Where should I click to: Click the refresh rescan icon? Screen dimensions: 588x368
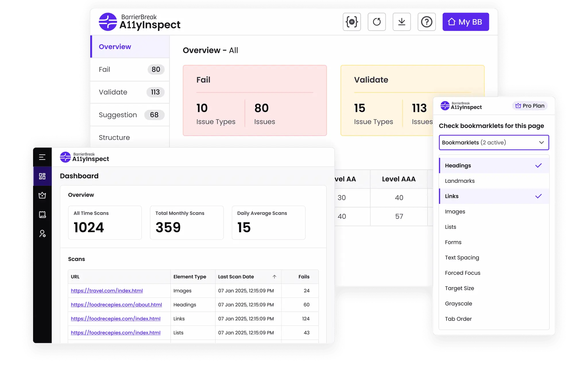(377, 22)
